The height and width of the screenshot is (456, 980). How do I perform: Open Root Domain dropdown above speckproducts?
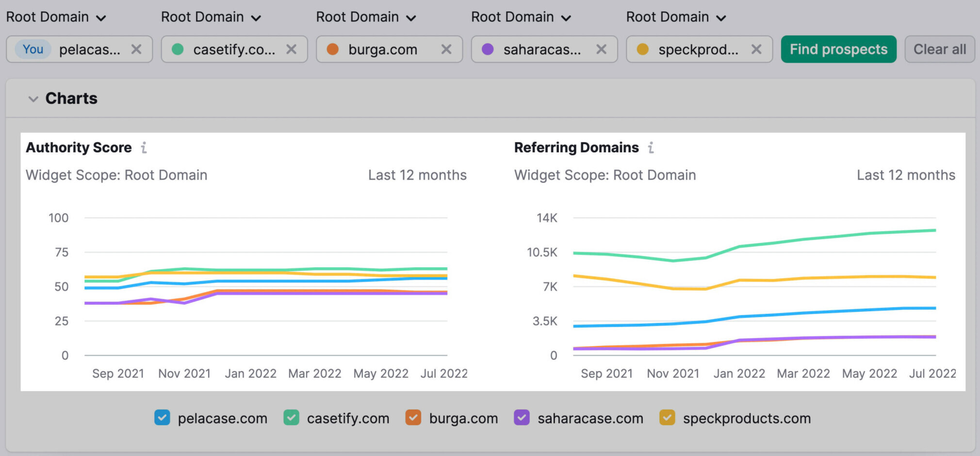(676, 17)
